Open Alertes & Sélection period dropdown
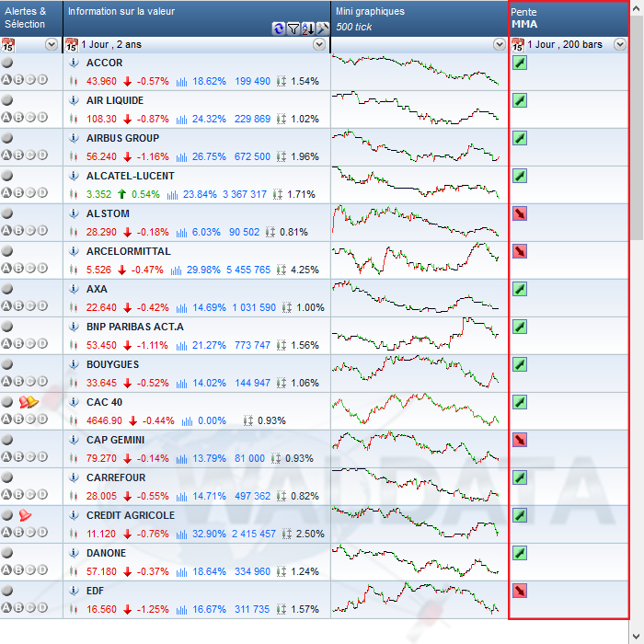 click(x=52, y=44)
